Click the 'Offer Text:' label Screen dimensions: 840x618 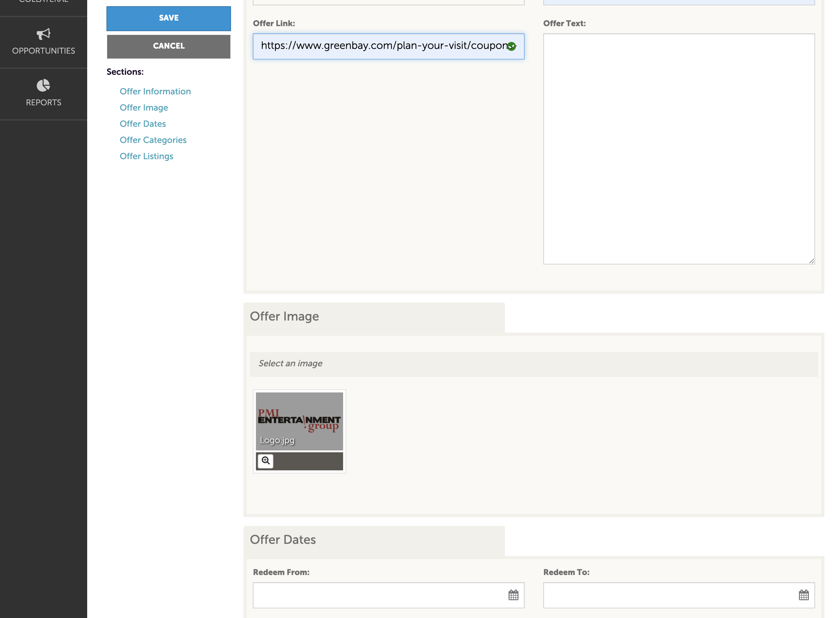click(564, 24)
